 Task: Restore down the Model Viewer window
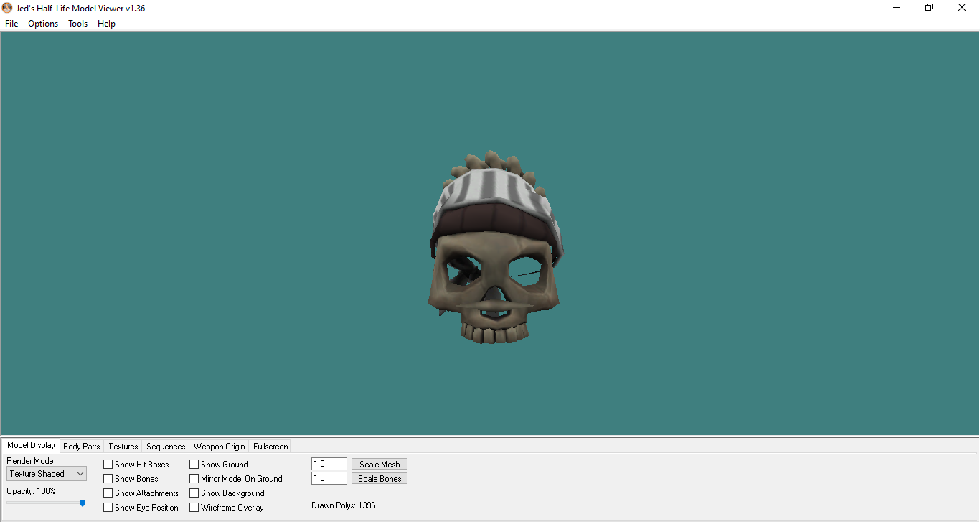[x=929, y=8]
